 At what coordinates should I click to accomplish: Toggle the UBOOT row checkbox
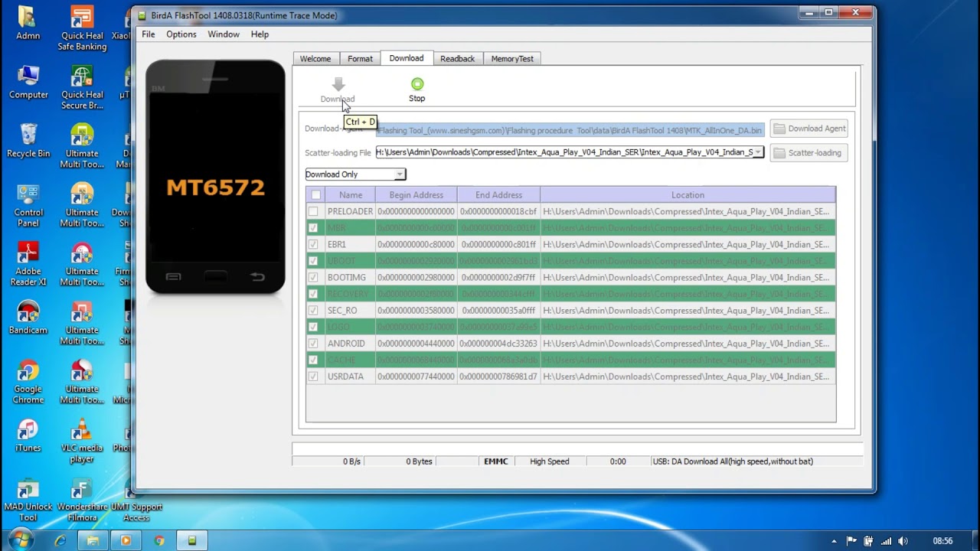(x=313, y=261)
